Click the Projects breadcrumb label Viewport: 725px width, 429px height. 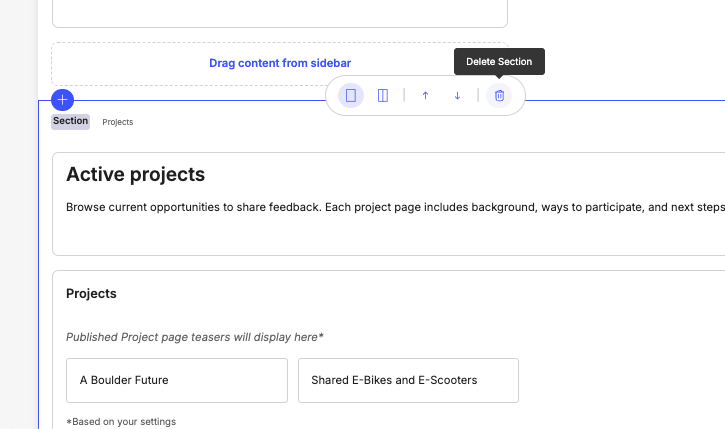[118, 122]
